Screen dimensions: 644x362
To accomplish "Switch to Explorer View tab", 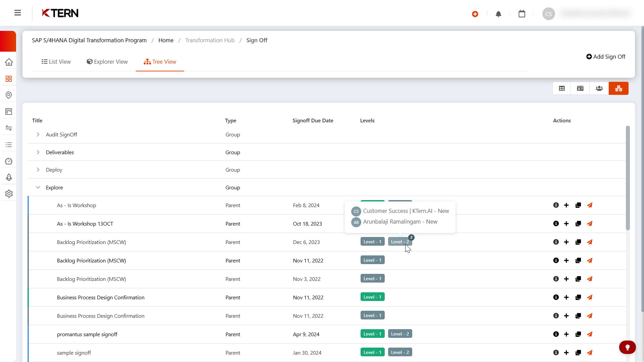I will 107,62.
